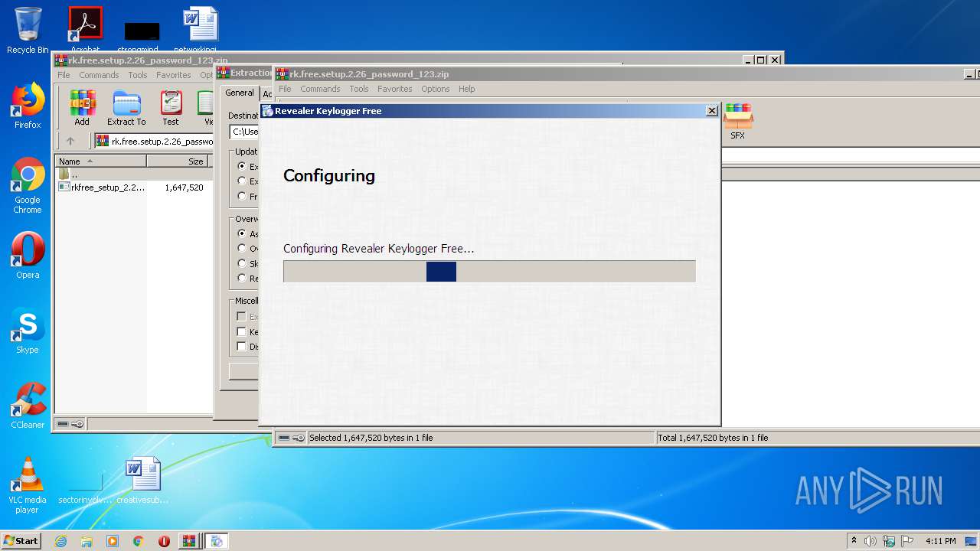Select the rkfree_setup file row
Viewport: 980px width, 551px height.
click(134, 187)
